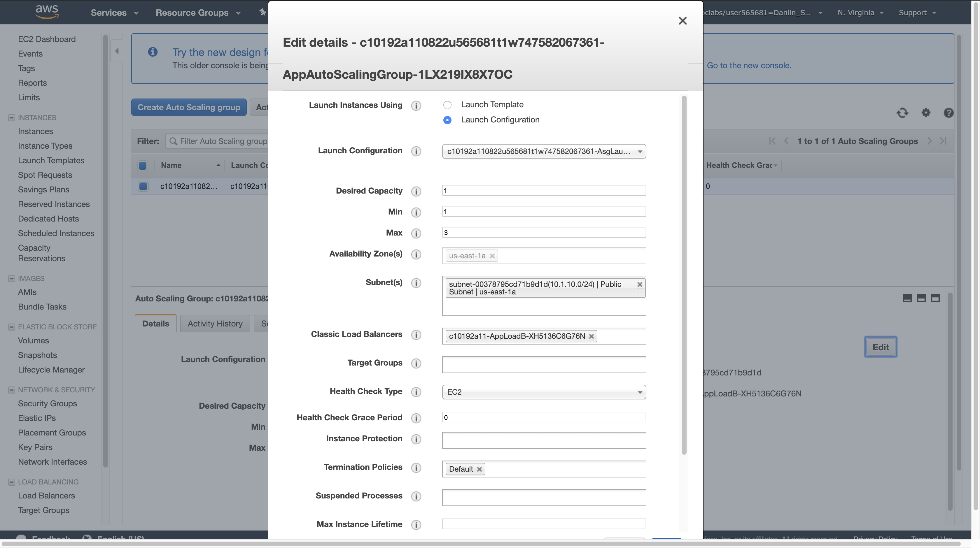The image size is (980, 548).
Task: Click info icon beside Health Check Type
Action: (x=416, y=392)
